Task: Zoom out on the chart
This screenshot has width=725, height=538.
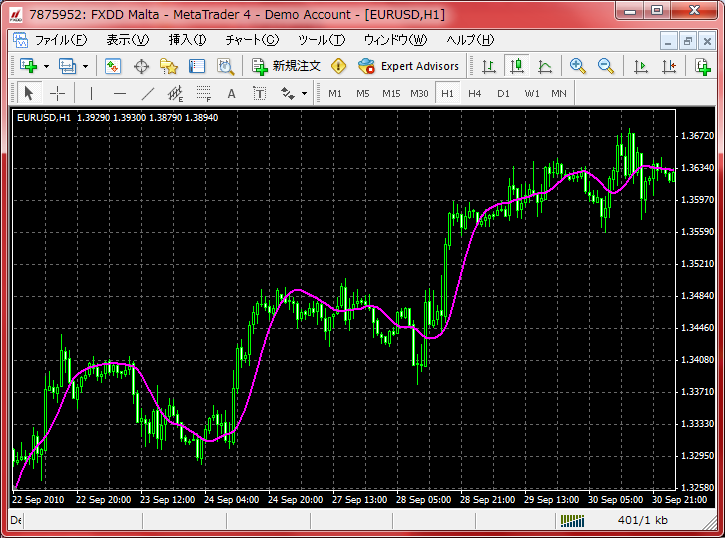Action: [x=606, y=66]
